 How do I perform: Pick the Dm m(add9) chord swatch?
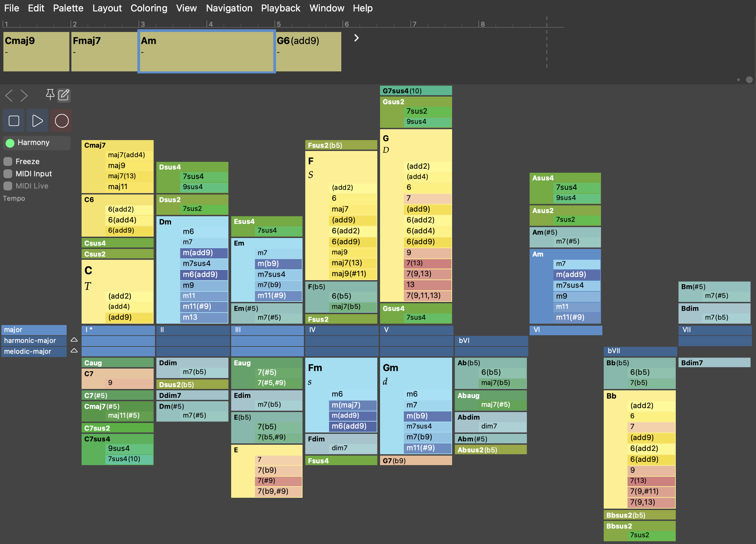(203, 253)
